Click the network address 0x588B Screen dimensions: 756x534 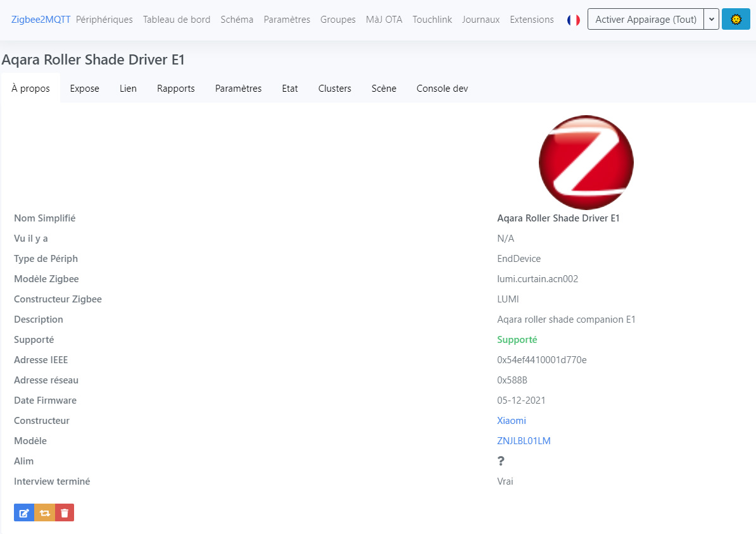coord(512,380)
